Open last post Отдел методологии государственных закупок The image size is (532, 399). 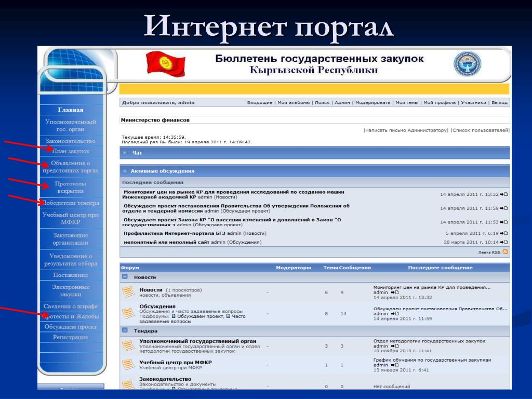429,341
